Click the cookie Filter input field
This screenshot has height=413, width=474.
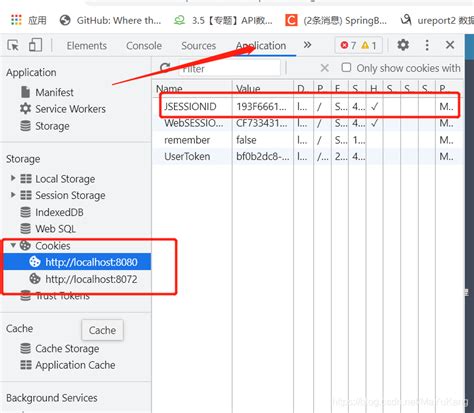(229, 69)
